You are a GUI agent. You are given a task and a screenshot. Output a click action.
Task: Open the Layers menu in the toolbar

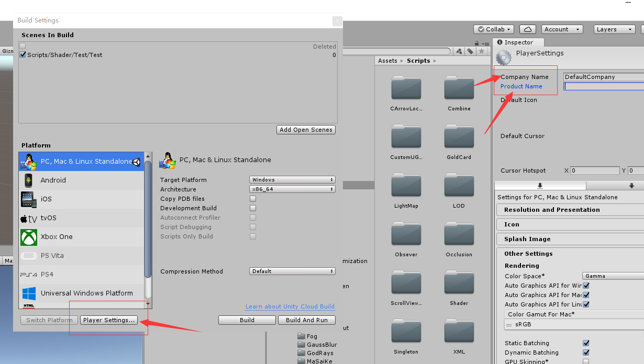(x=614, y=29)
